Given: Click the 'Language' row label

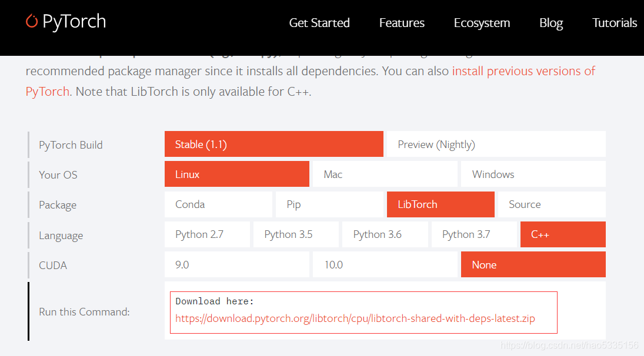Looking at the screenshot, I should click(61, 236).
